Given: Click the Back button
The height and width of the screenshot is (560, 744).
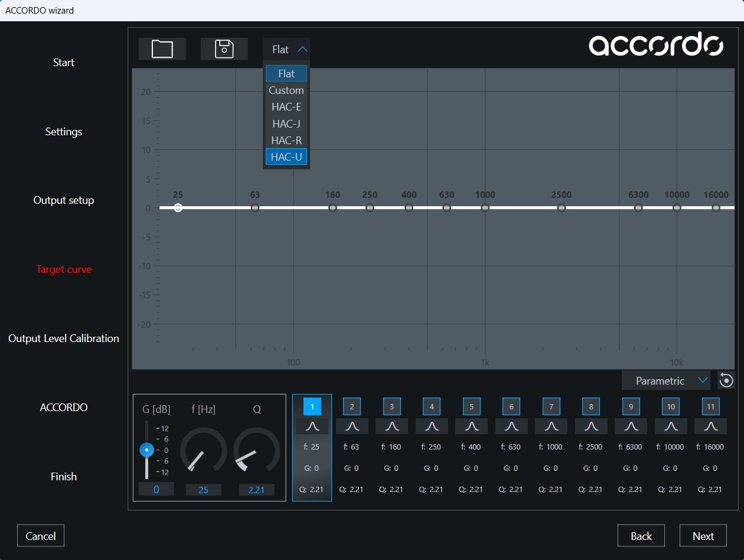Looking at the screenshot, I should pyautogui.click(x=641, y=536).
